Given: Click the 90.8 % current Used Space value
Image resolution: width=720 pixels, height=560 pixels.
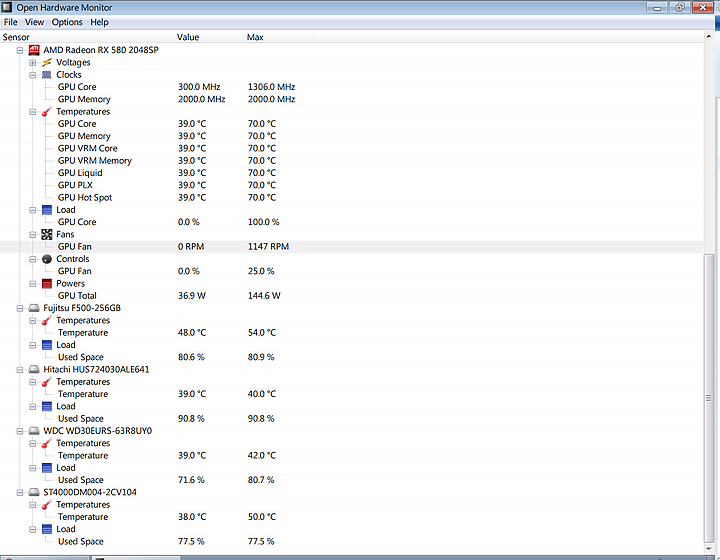Looking at the screenshot, I should coord(191,419).
